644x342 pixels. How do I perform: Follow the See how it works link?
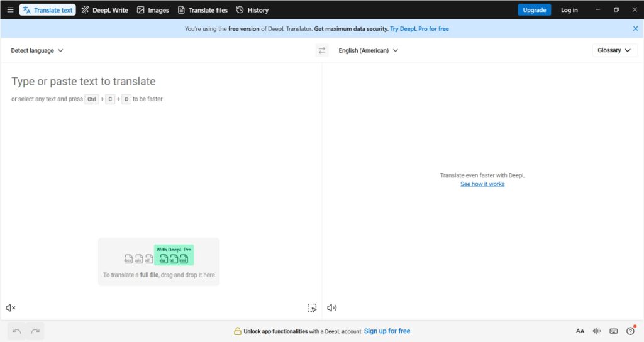pos(482,184)
